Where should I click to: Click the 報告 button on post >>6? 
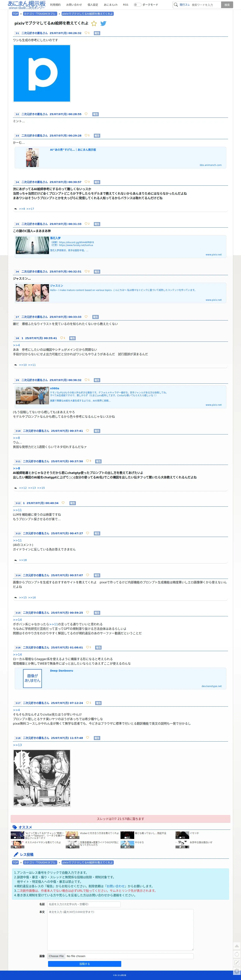97,272
